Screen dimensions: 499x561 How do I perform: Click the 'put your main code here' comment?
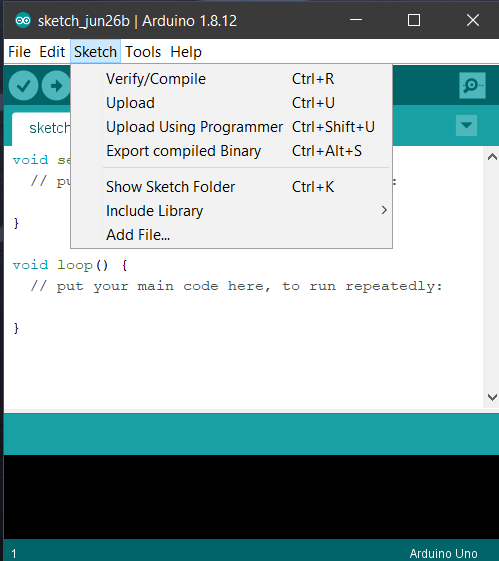(236, 286)
